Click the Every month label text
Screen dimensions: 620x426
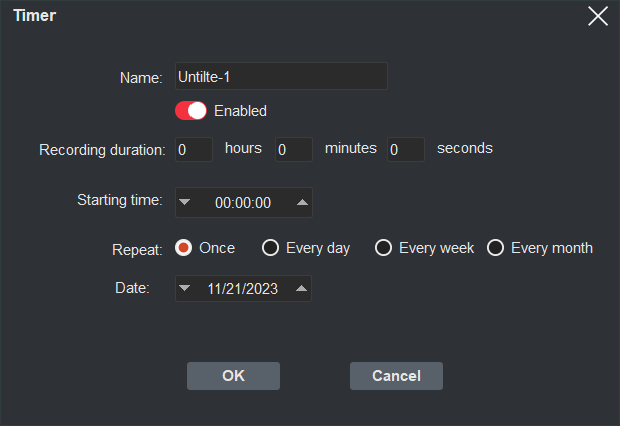[x=552, y=248]
